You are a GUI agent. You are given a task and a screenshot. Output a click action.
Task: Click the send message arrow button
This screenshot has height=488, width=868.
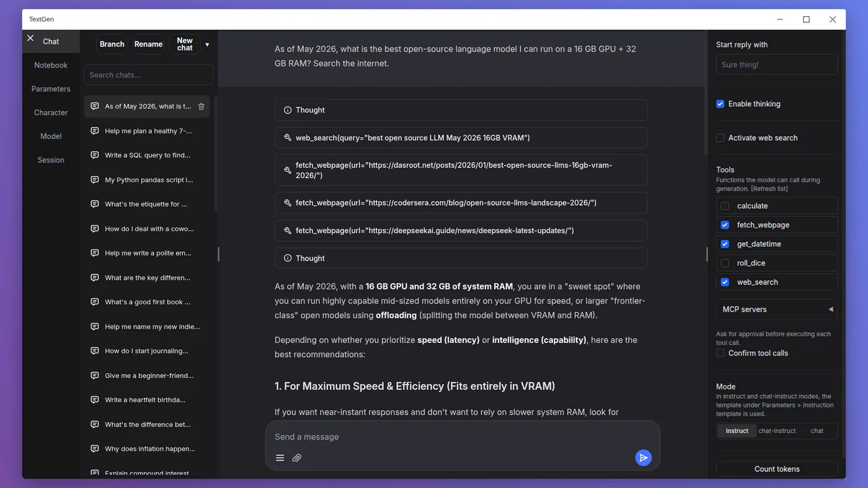(x=644, y=458)
